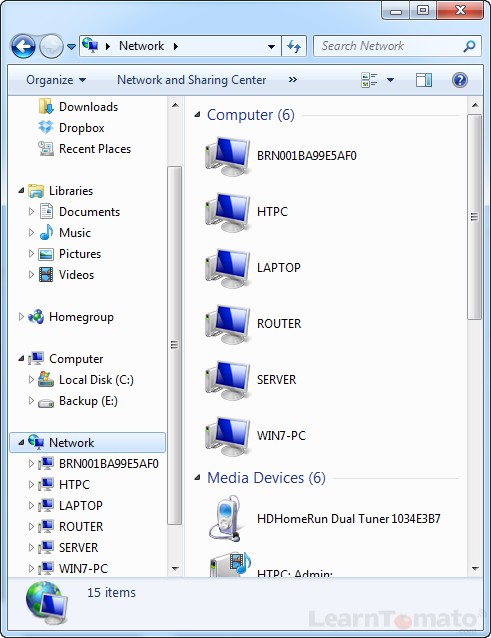Select the Backup (E:) drive icon
This screenshot has width=491, height=638.
(46, 402)
